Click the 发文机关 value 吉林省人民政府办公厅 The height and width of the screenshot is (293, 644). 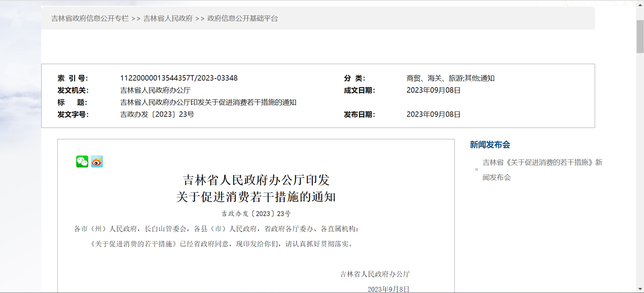(155, 90)
